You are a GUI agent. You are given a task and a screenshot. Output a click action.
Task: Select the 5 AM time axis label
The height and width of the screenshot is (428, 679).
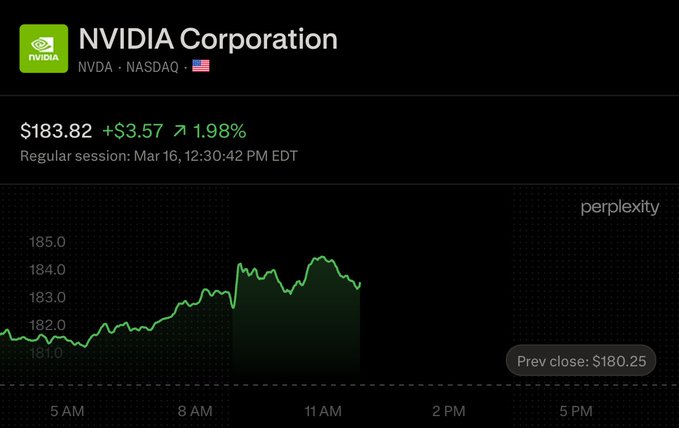tap(66, 411)
